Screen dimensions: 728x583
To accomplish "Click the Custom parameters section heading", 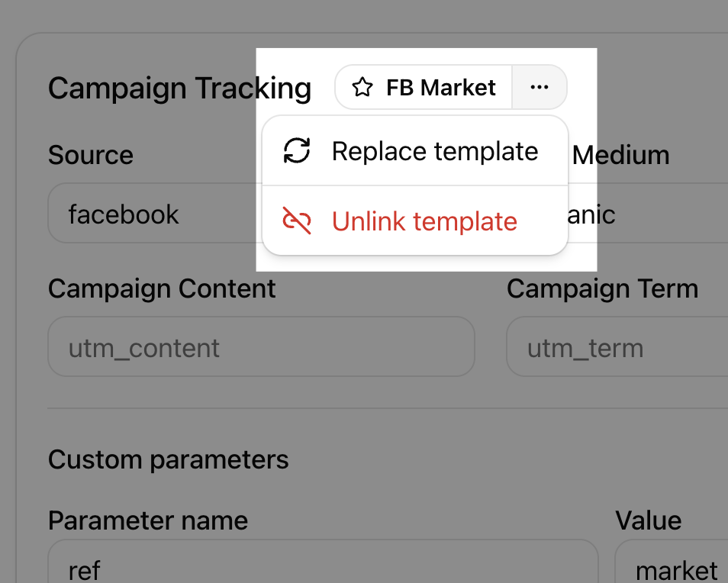I will [169, 459].
